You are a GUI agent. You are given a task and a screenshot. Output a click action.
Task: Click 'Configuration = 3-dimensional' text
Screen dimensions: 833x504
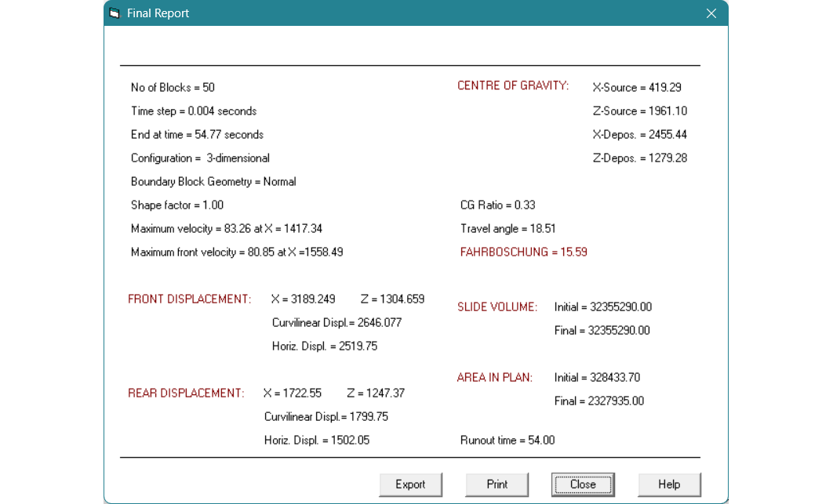click(x=200, y=158)
